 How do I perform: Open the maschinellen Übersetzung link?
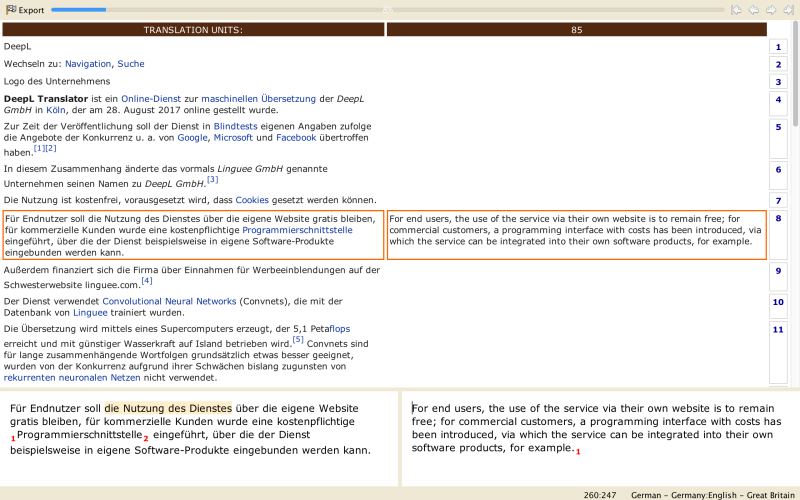coord(259,99)
